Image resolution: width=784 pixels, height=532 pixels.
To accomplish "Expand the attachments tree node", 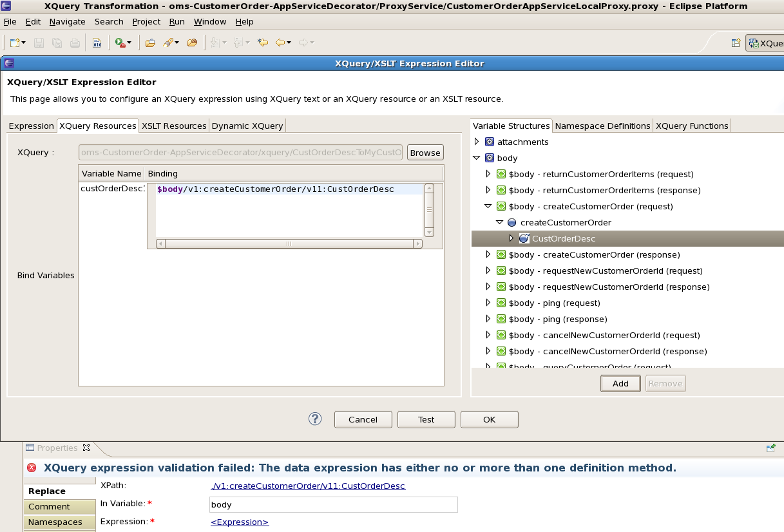I will 477,142.
